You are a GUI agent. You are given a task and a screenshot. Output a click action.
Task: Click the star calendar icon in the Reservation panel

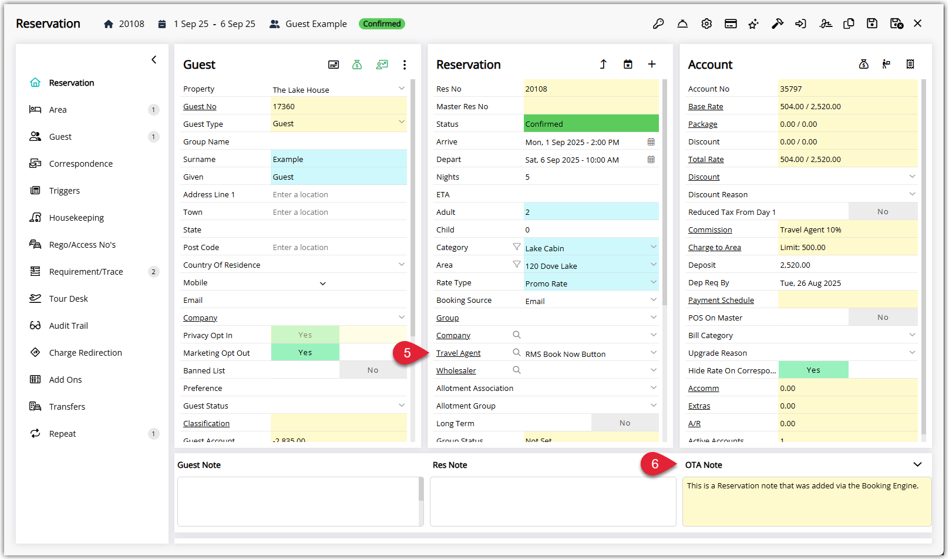click(x=628, y=64)
